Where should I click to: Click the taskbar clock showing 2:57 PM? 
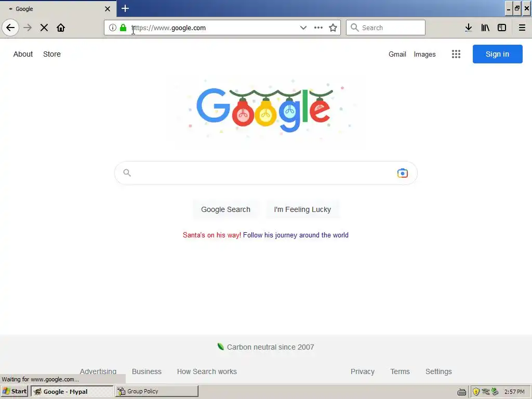point(514,392)
